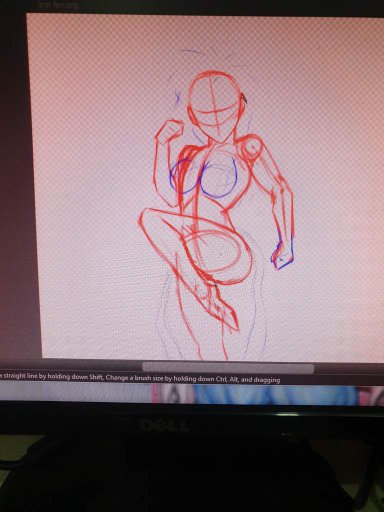Screen dimensions: 384x512
Task: Click the small blue X mark beside the head
Action: [178, 98]
